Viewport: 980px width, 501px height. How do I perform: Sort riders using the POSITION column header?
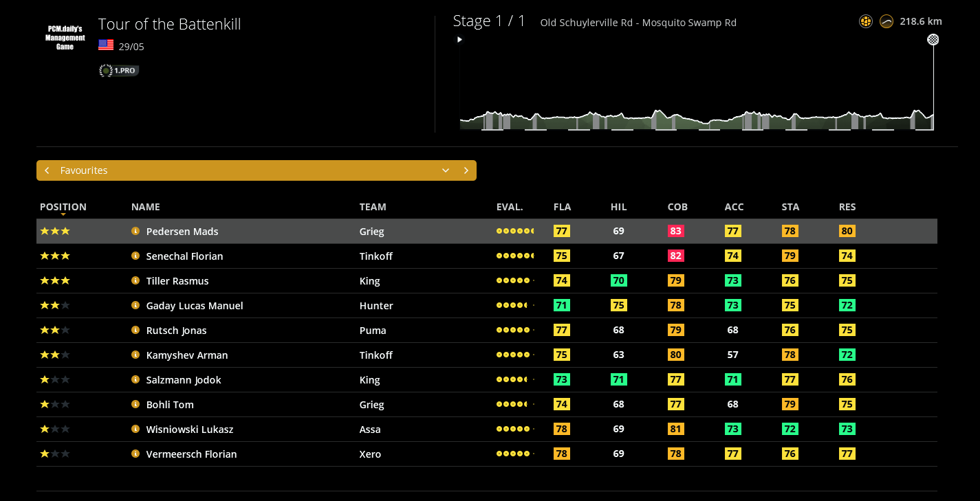63,207
